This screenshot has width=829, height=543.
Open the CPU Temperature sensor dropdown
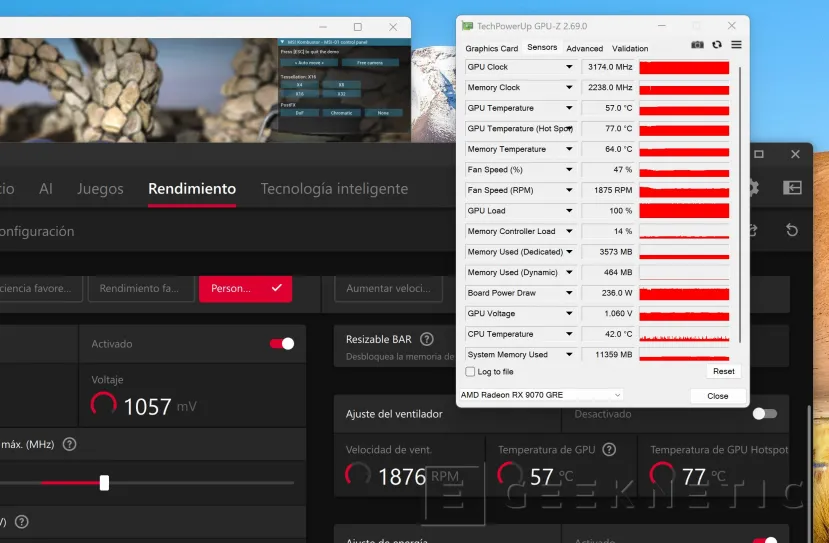point(569,334)
